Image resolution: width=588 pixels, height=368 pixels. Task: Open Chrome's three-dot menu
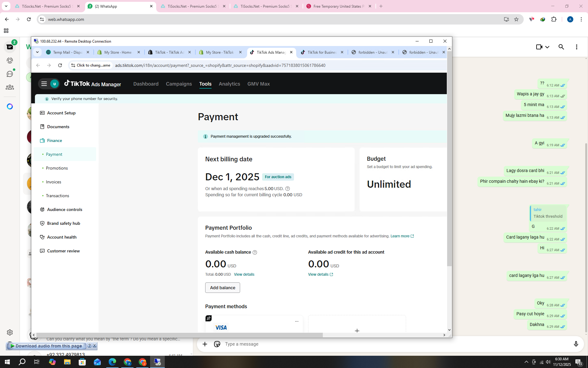pyautogui.click(x=581, y=19)
